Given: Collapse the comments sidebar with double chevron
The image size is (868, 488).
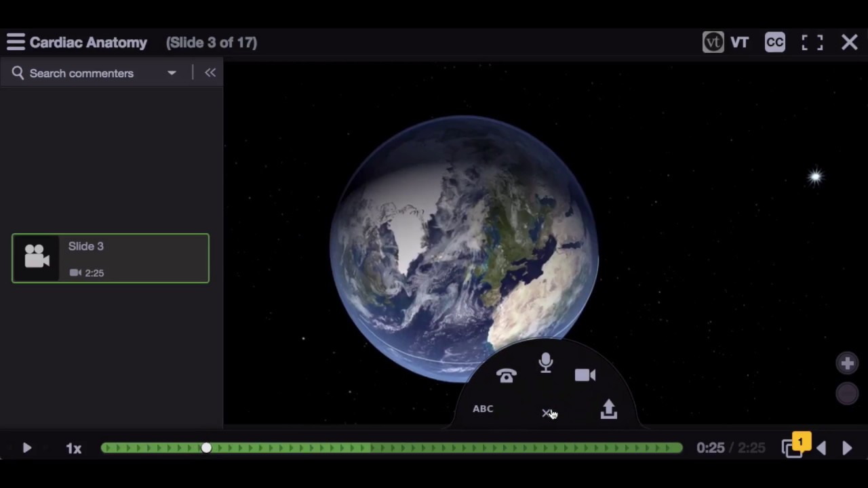Looking at the screenshot, I should [x=210, y=73].
